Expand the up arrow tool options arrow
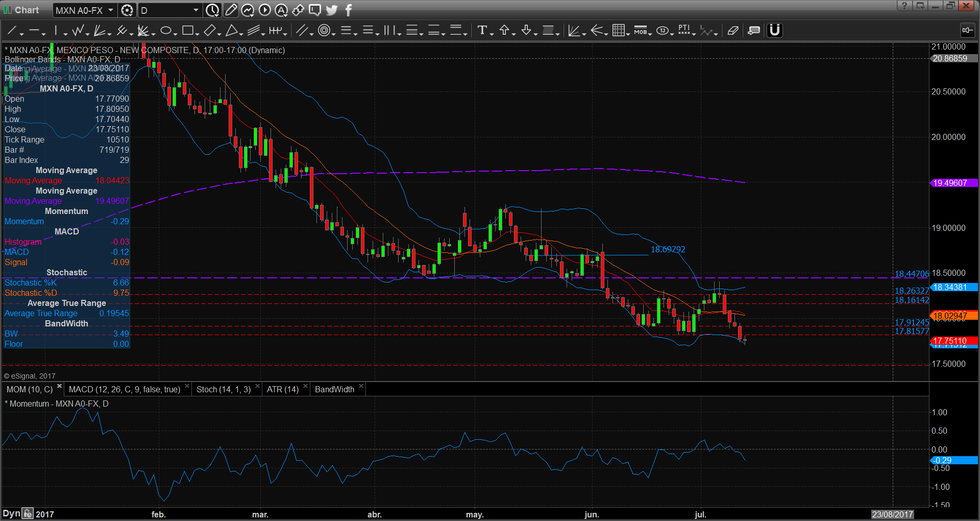 point(514,34)
